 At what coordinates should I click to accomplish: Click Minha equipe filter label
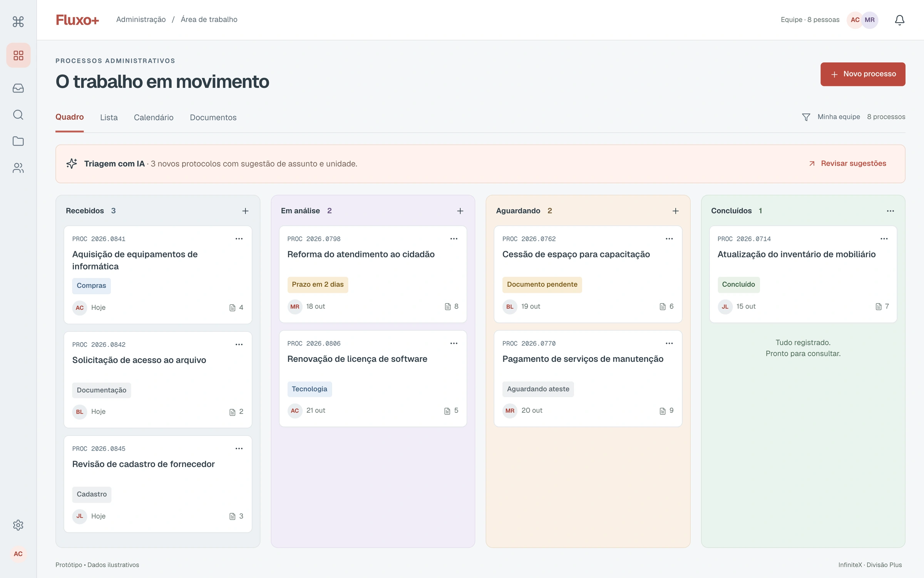[839, 117]
